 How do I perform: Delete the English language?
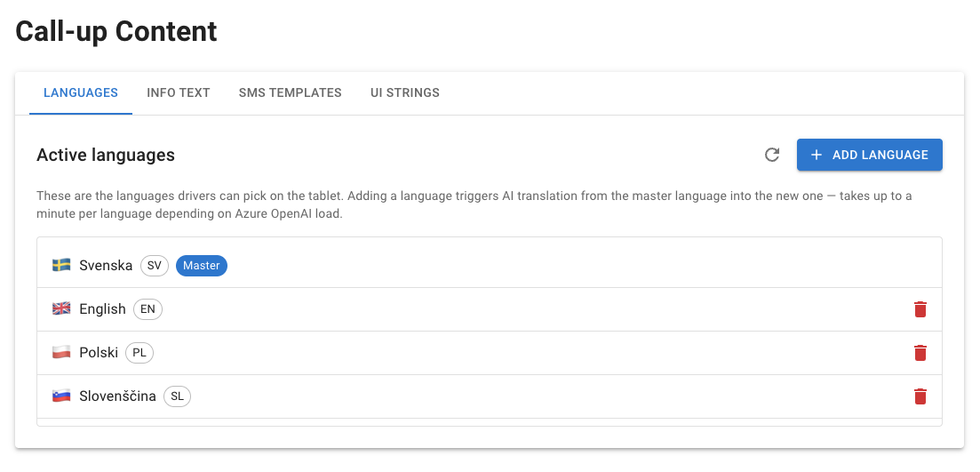click(920, 309)
